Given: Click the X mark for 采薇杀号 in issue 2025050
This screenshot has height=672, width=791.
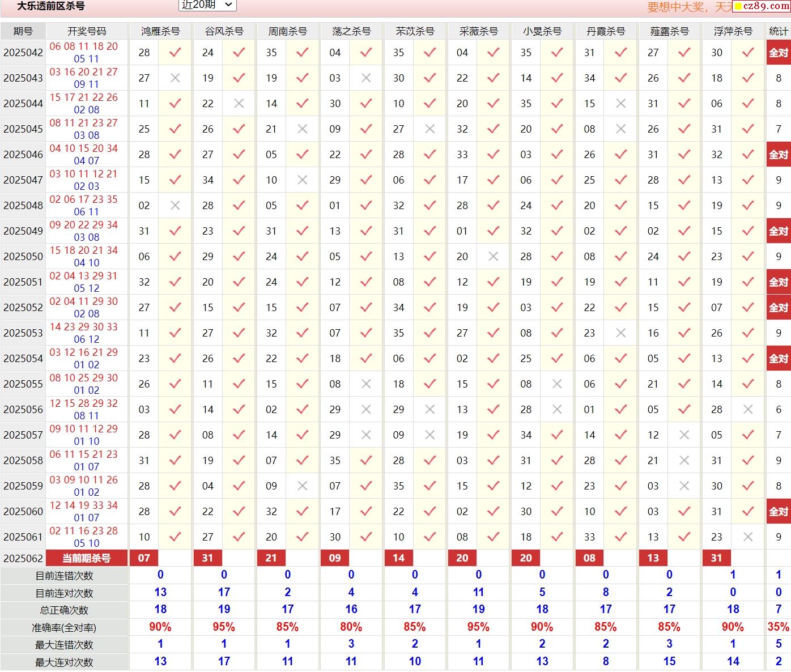Looking at the screenshot, I should pyautogui.click(x=493, y=257).
